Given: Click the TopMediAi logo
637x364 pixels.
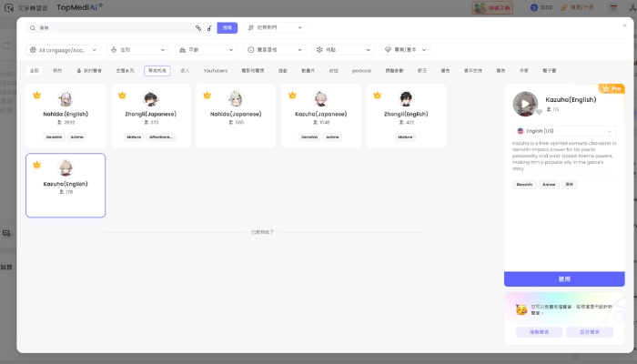Looking at the screenshot, I should click(80, 7).
